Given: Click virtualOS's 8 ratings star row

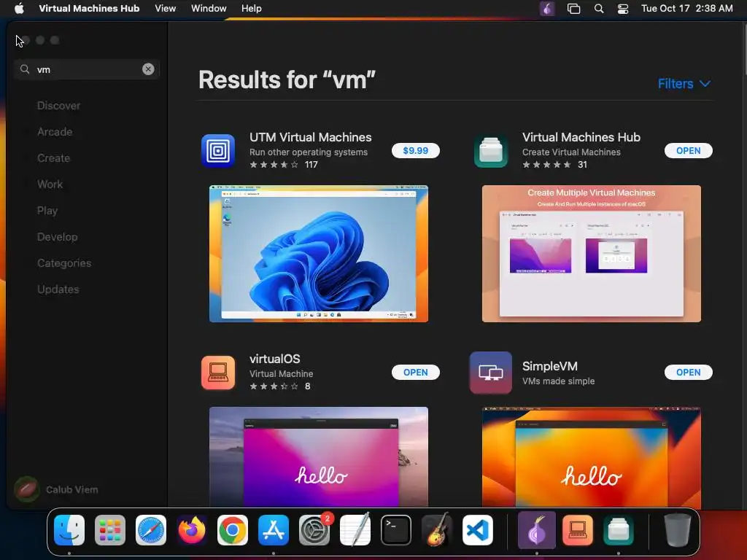Looking at the screenshot, I should [x=274, y=386].
